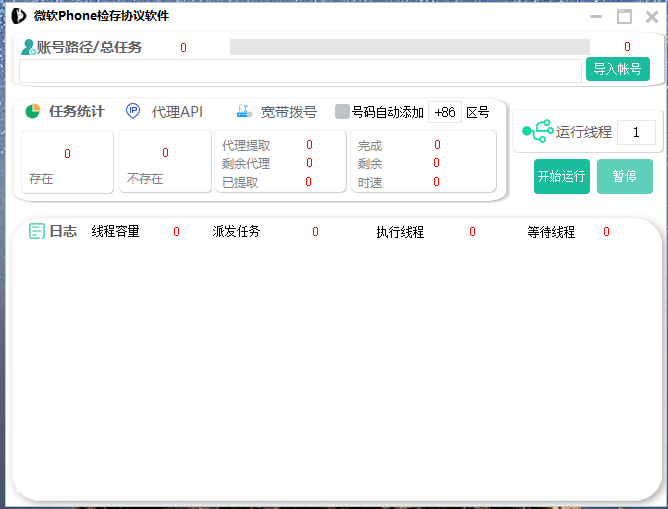Pause the task with 暂停 button
This screenshot has height=509, width=668.
pos(624,176)
